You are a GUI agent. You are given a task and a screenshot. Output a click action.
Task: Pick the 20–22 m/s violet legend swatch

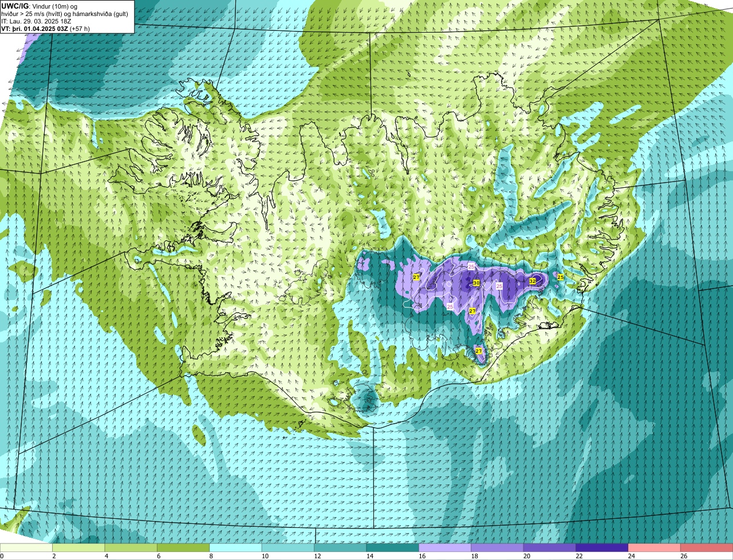pos(550,547)
